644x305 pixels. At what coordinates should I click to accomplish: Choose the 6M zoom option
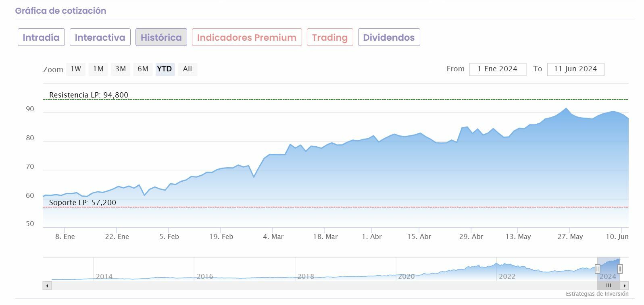143,69
